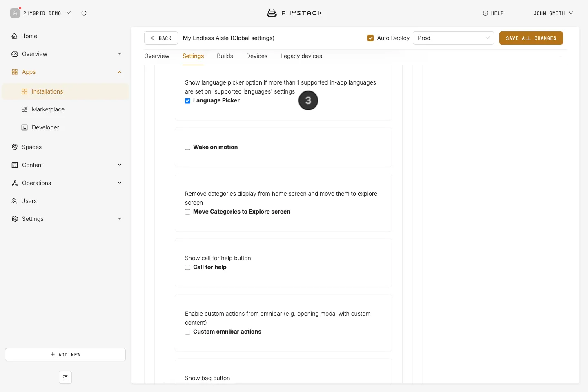Click the Spaces location pin icon
The width and height of the screenshot is (588, 392).
pyautogui.click(x=15, y=147)
